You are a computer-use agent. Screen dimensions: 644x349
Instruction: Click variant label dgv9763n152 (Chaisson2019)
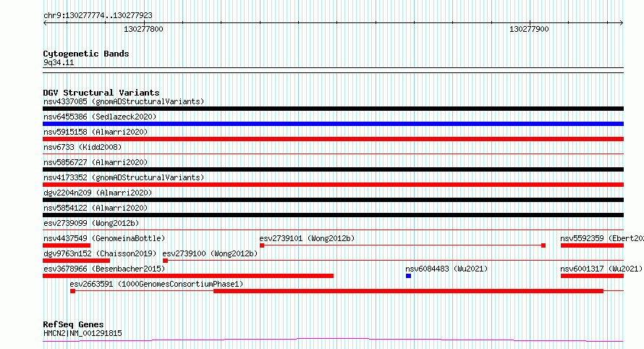pyautogui.click(x=100, y=253)
